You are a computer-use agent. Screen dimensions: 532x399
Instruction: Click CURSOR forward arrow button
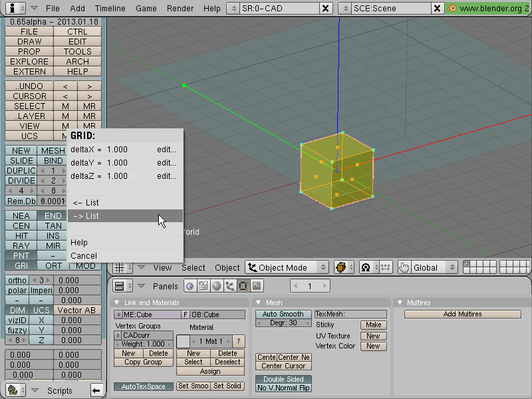(x=90, y=96)
